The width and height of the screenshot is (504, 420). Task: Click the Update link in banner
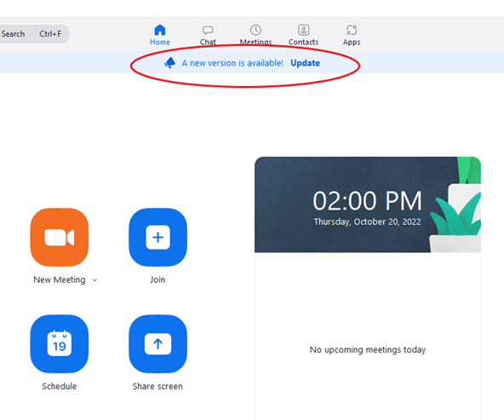(x=305, y=63)
